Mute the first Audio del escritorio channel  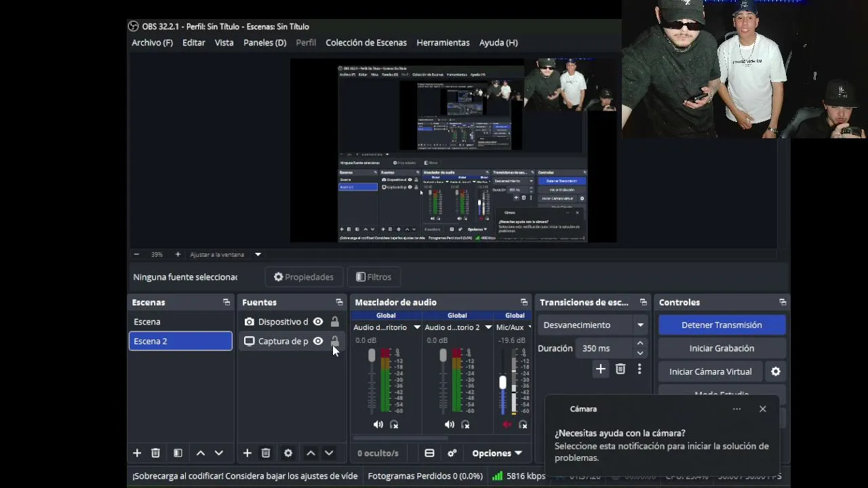click(378, 424)
